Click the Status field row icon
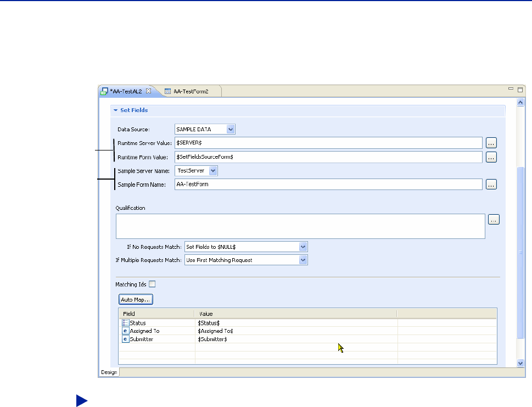This screenshot has height=407, width=532. tap(125, 323)
